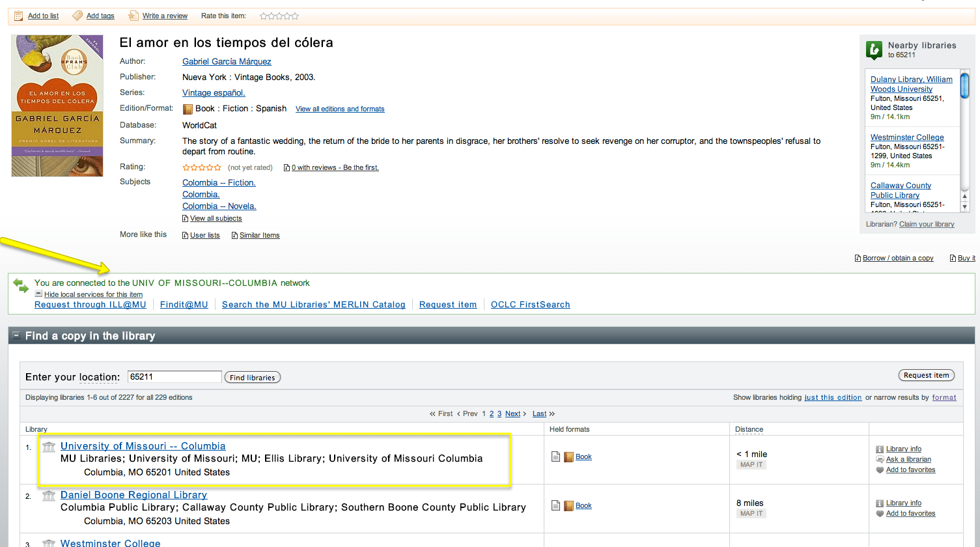Click the document icon in University of Missouri row

(555, 456)
